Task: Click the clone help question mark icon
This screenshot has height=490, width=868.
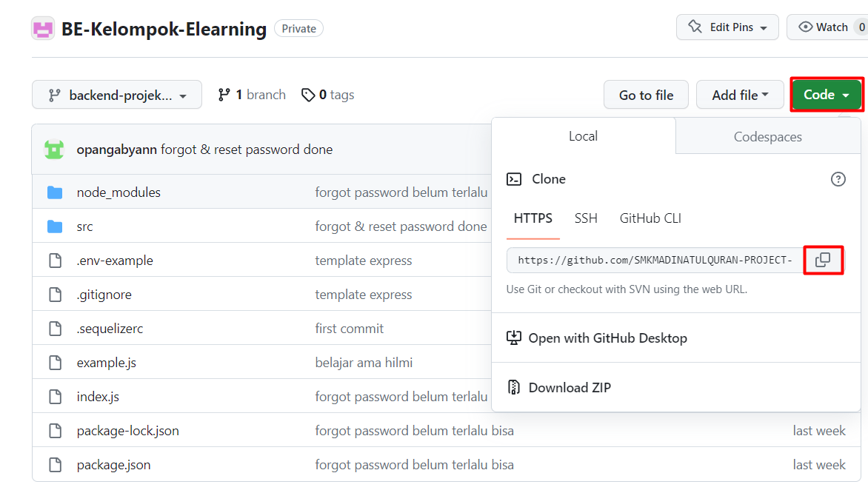Action: tap(838, 179)
